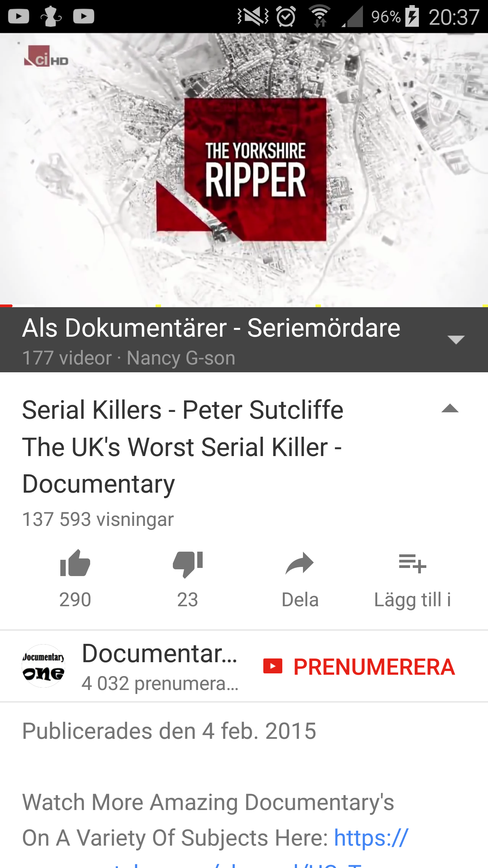488x868 pixels.
Task: Open the Documentar... channel name
Action: pyautogui.click(x=160, y=653)
